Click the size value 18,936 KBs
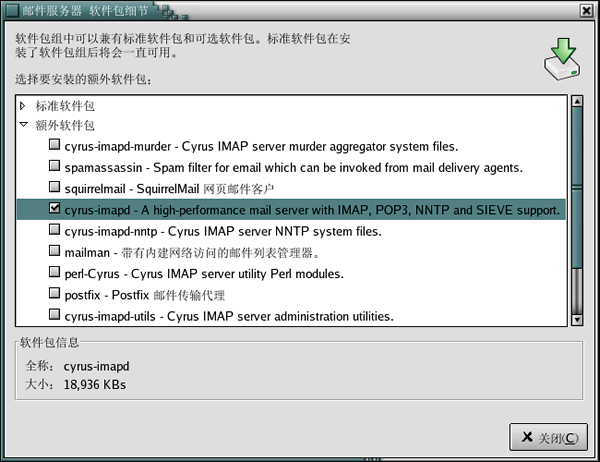 tap(95, 384)
